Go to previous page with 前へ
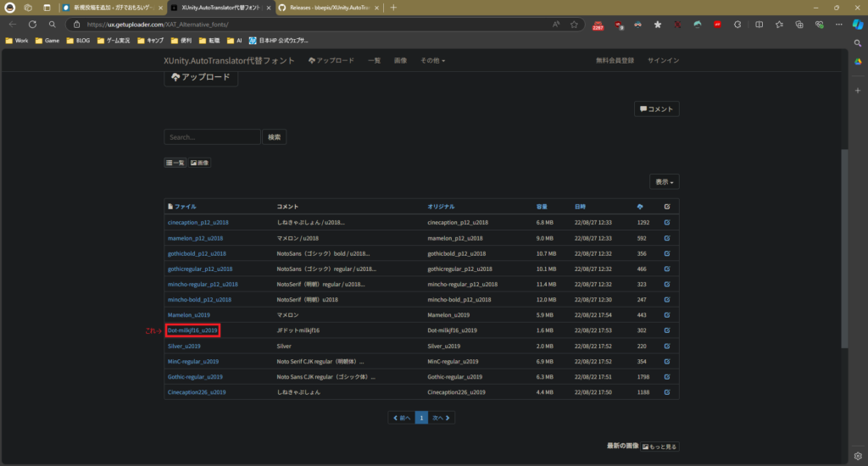Screen dimensions: 868x466 402,418
